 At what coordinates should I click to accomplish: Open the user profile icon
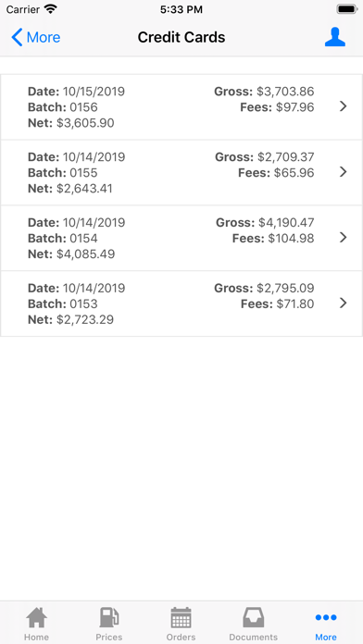[x=335, y=37]
